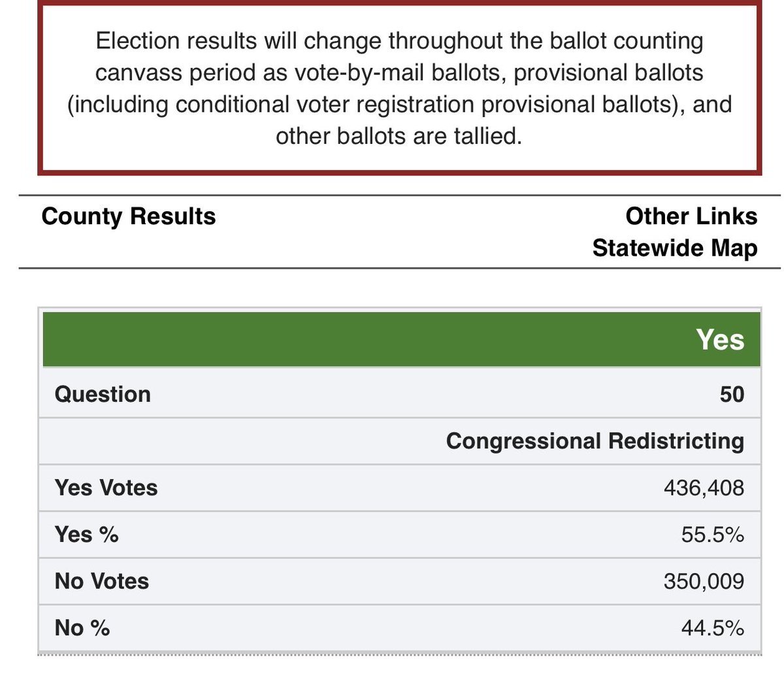Open the Statewide Map link
Image resolution: width=784 pixels, height=689 pixels.
click(x=674, y=248)
